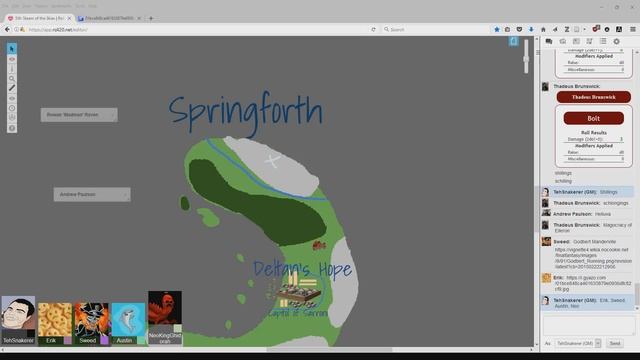Image resolution: width=640 pixels, height=360 pixels.
Task: Expand the arrow on the Rowan Raven bar
Action: pyautogui.click(x=113, y=115)
